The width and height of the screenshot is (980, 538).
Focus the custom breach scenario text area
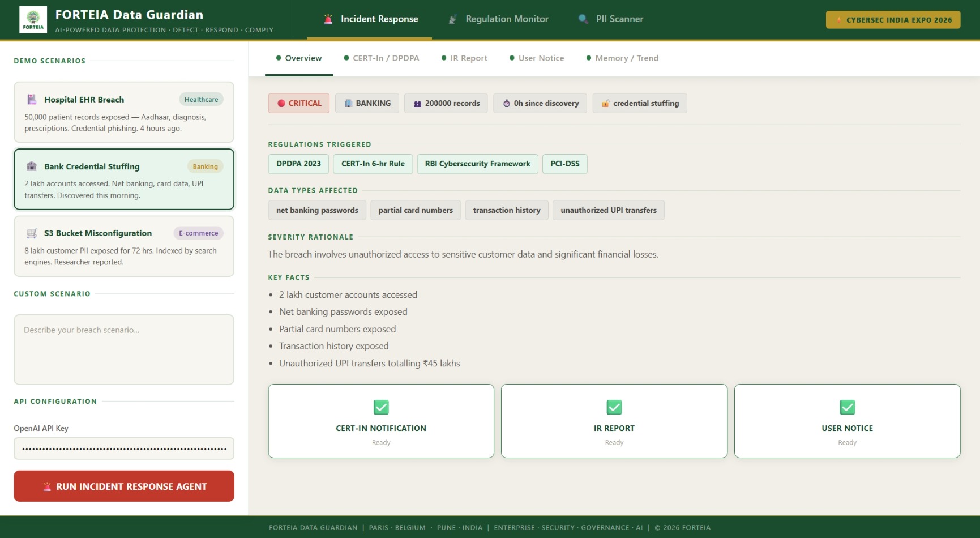124,349
